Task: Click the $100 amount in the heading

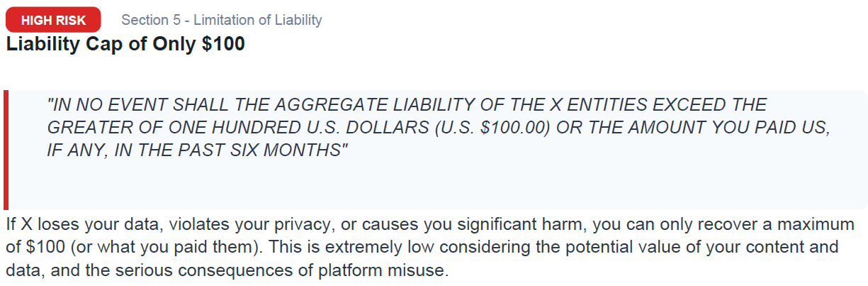Action: click(223, 44)
